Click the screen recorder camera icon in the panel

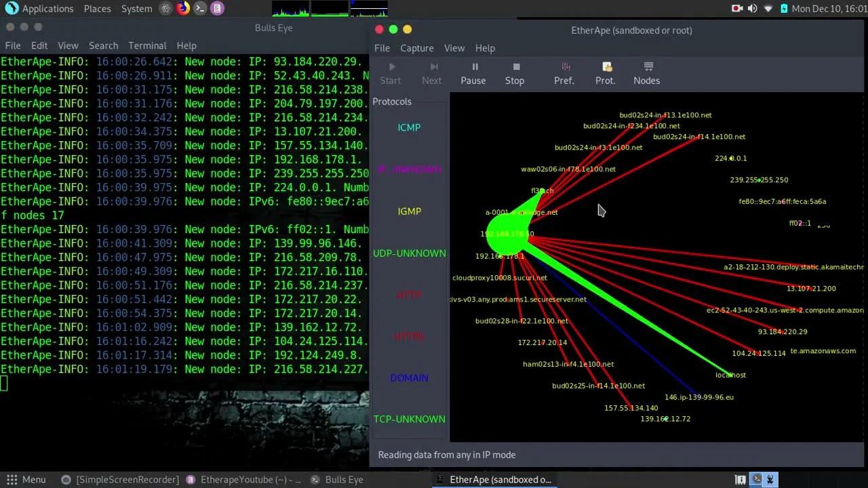click(x=736, y=9)
